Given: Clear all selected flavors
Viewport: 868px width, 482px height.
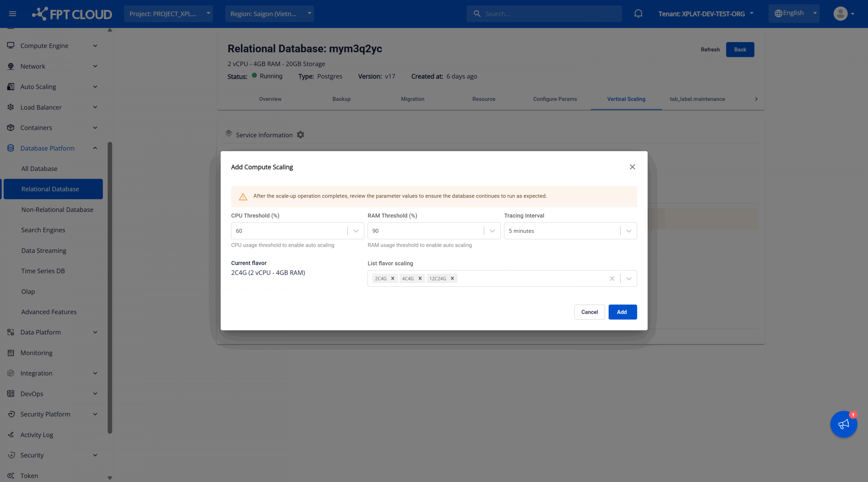Looking at the screenshot, I should coord(612,278).
